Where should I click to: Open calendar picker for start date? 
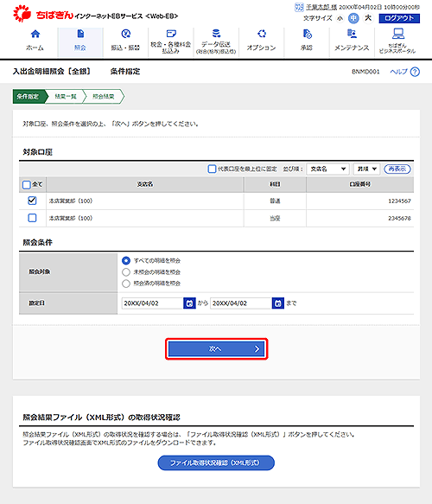click(189, 303)
